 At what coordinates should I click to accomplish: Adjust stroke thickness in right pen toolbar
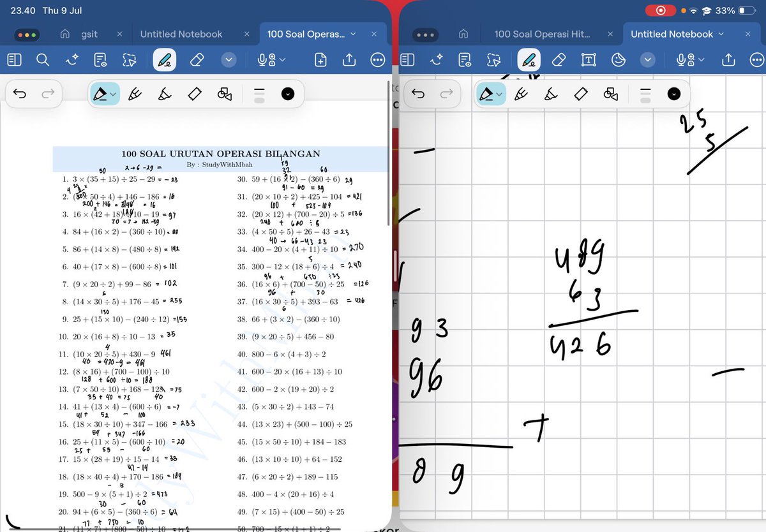click(645, 94)
